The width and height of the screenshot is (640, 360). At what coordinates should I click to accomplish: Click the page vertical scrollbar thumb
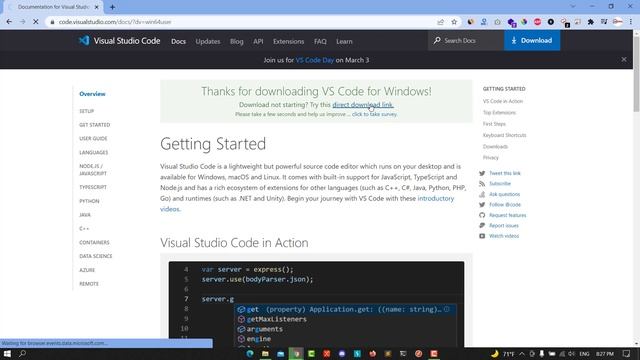[636, 73]
